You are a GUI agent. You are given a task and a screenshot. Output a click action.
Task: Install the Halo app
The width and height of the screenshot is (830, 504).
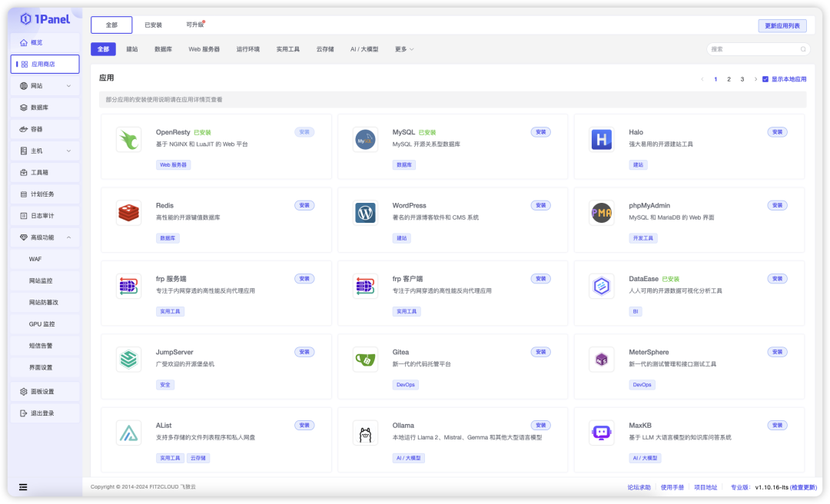777,132
